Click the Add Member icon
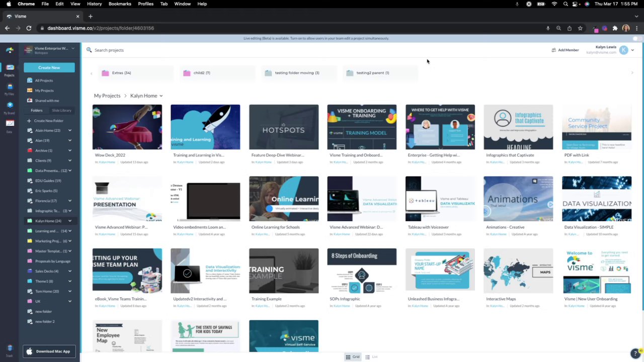Image resolution: width=644 pixels, height=362 pixels. pyautogui.click(x=553, y=50)
